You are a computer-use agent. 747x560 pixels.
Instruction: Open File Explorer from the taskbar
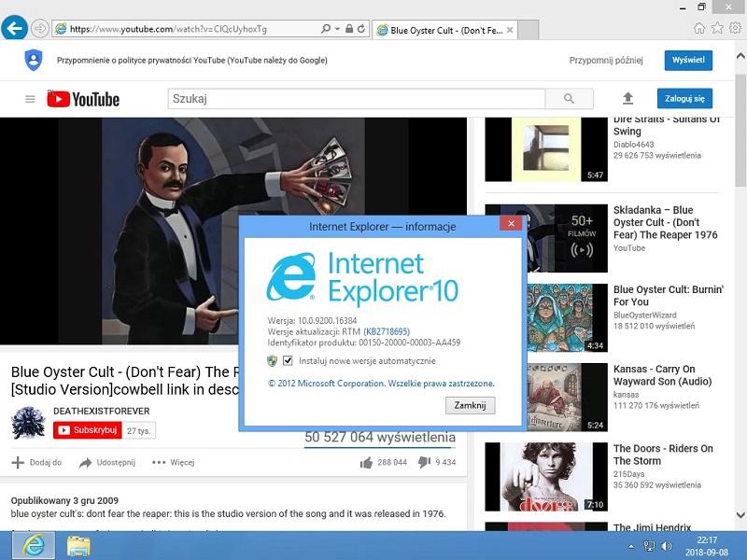point(78,546)
